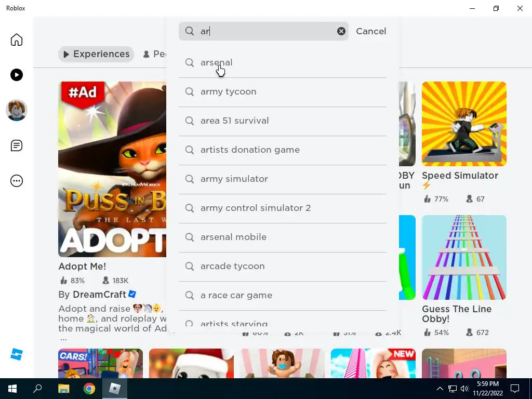Screen dimensions: 532x399
Task: Select the 'army tycoon' suggestion
Action: coord(282,92)
